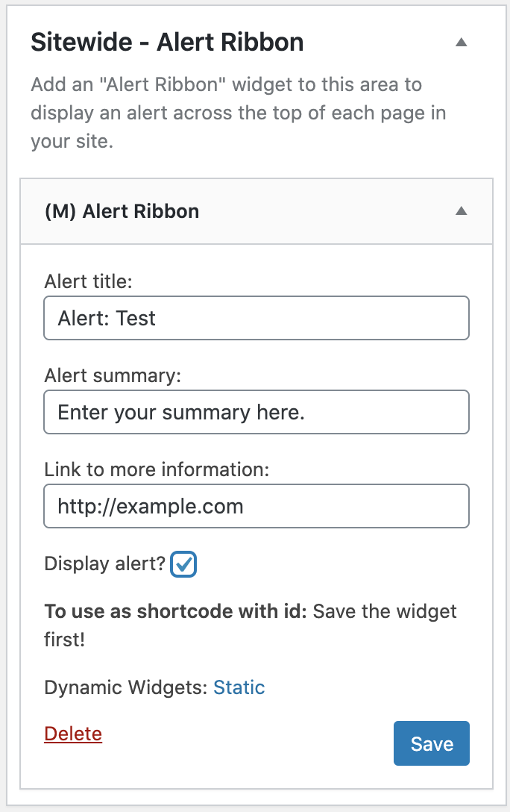Viewport: 510px width, 812px height.
Task: Select the Alert summary text box
Action: [x=256, y=412]
